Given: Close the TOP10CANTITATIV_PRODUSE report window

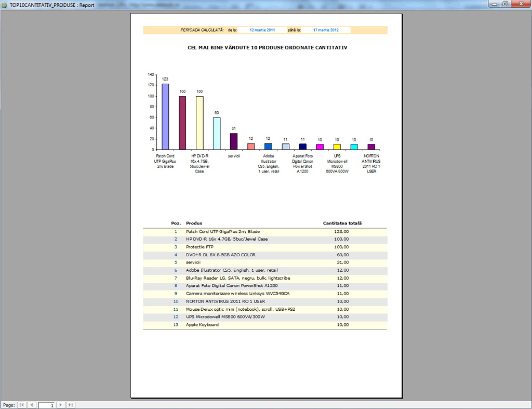Looking at the screenshot, I should pos(521,4).
